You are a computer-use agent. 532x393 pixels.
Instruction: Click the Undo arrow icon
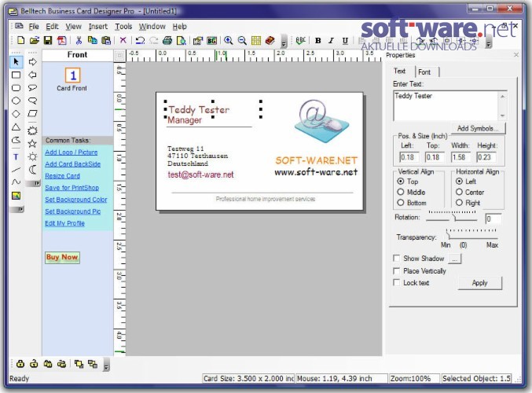point(140,41)
